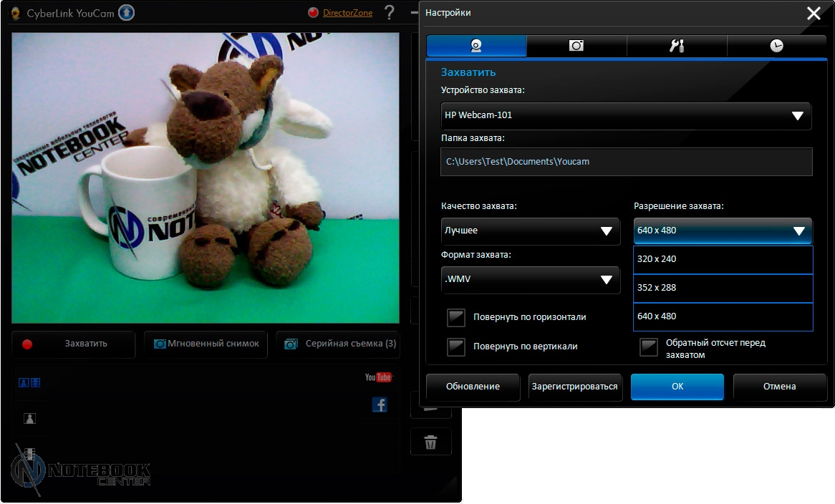The image size is (835, 504).
Task: Expand the .WMV capture format dropdown
Action: [530, 279]
